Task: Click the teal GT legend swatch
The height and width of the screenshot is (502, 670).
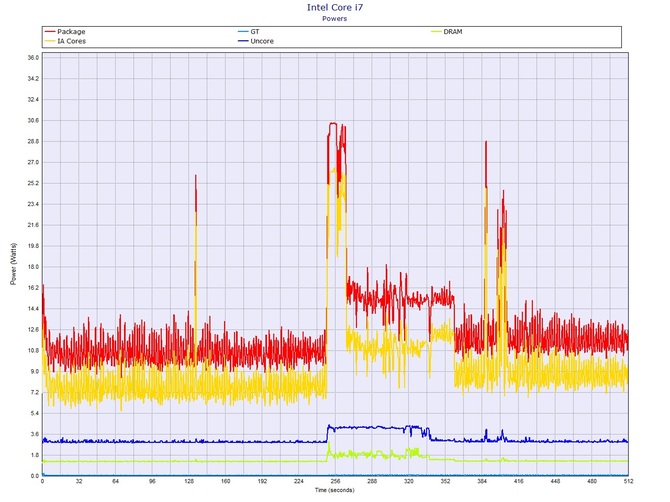Action: (x=243, y=32)
